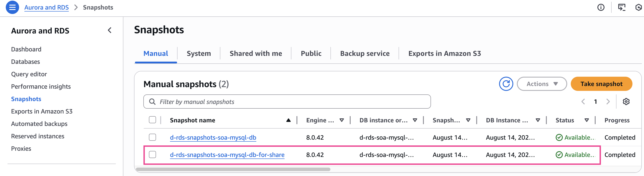Sort by the Status column arrow
644x176 pixels.
click(x=587, y=120)
